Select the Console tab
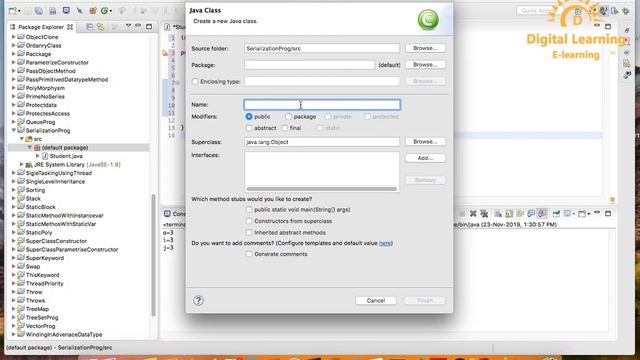The width and height of the screenshot is (640, 360). pyautogui.click(x=175, y=213)
